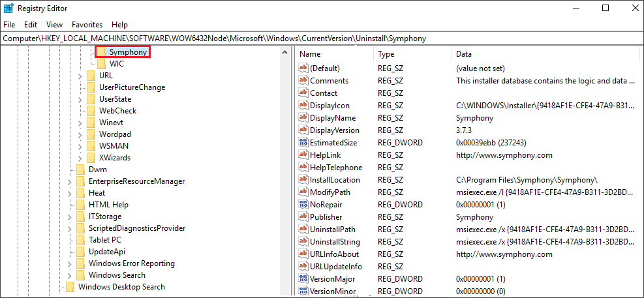Select the UpdateApi key
644x298 pixels.
pyautogui.click(x=107, y=252)
